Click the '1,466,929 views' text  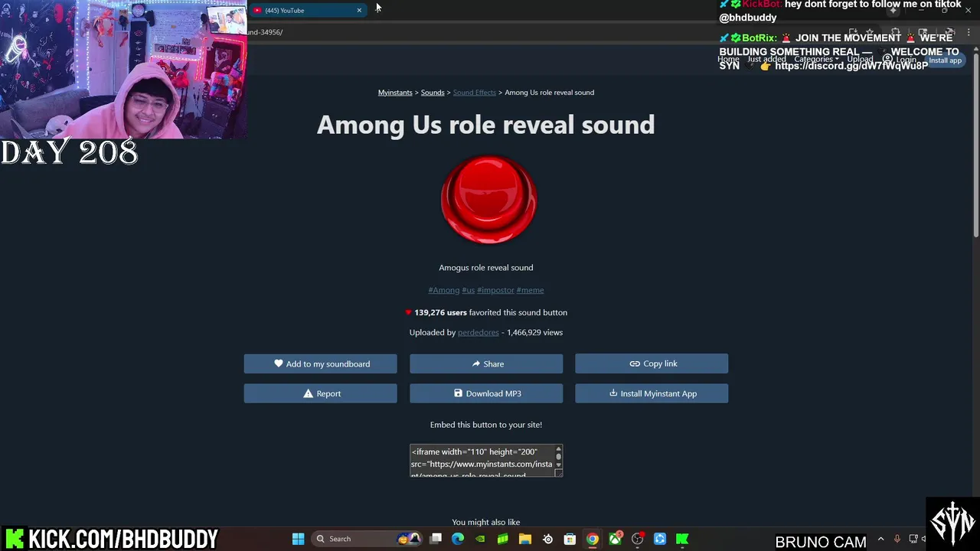534,332
